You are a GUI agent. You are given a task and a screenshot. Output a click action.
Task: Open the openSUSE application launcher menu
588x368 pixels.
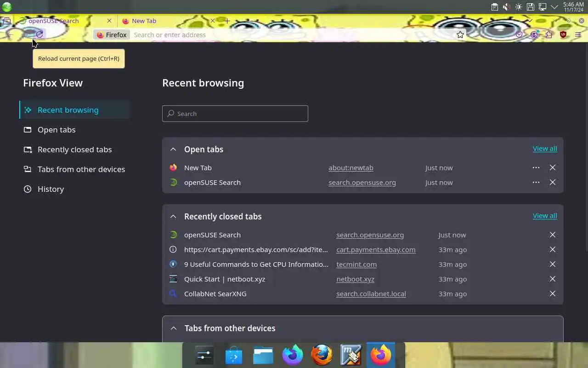coord(7,7)
